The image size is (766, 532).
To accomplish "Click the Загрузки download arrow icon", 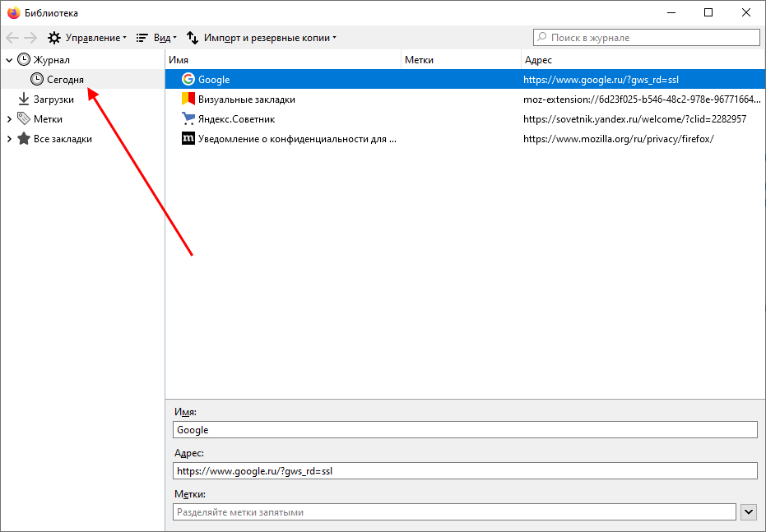I will tap(24, 99).
